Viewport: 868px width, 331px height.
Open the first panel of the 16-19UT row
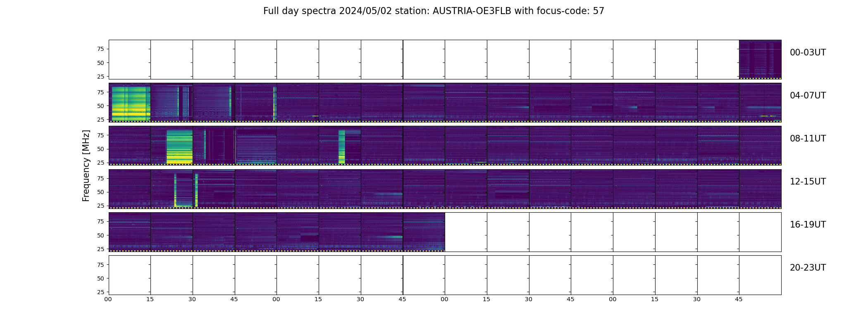130,232
